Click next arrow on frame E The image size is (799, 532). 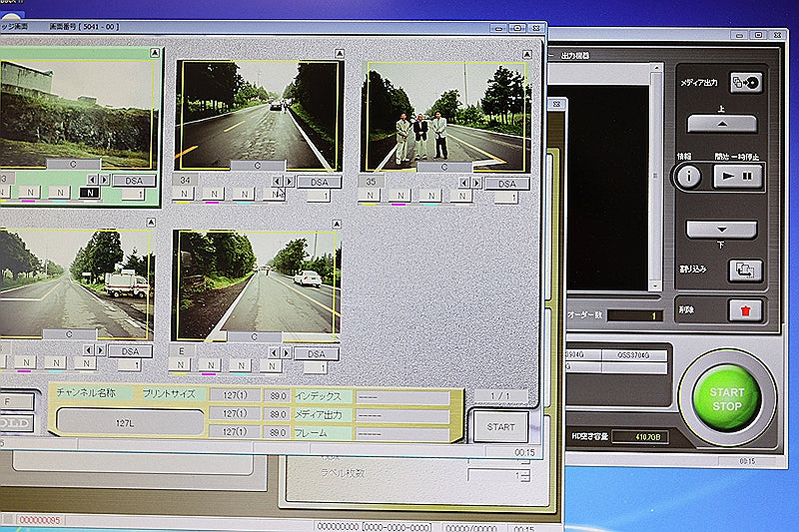pos(287,352)
